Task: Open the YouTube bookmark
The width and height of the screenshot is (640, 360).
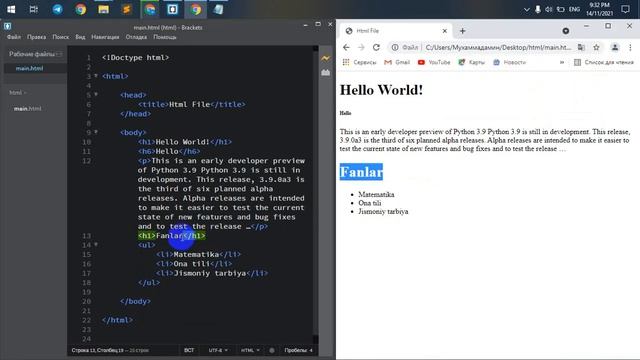Action: pyautogui.click(x=434, y=62)
